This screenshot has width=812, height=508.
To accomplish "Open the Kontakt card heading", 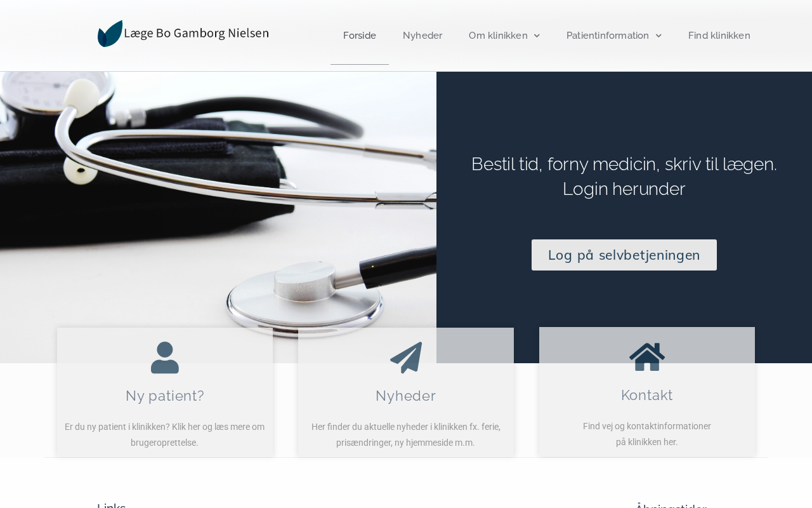I will coord(647,395).
